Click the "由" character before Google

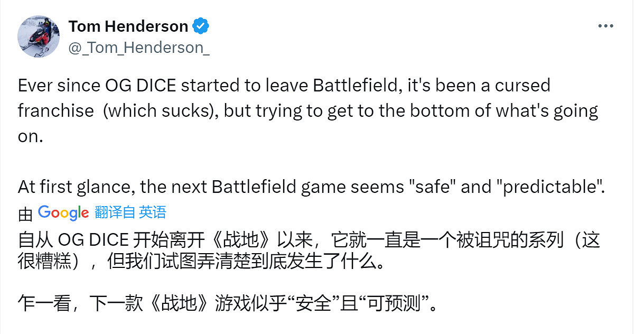(x=25, y=214)
